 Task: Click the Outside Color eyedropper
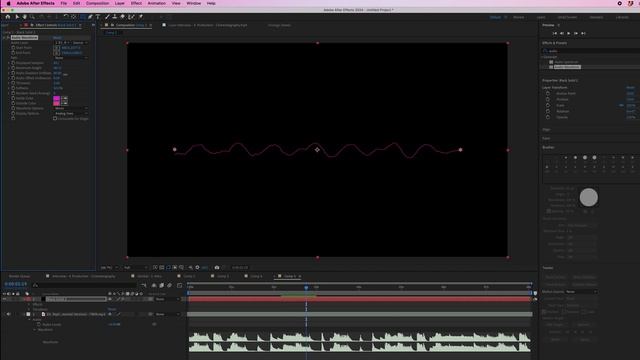click(x=64, y=103)
